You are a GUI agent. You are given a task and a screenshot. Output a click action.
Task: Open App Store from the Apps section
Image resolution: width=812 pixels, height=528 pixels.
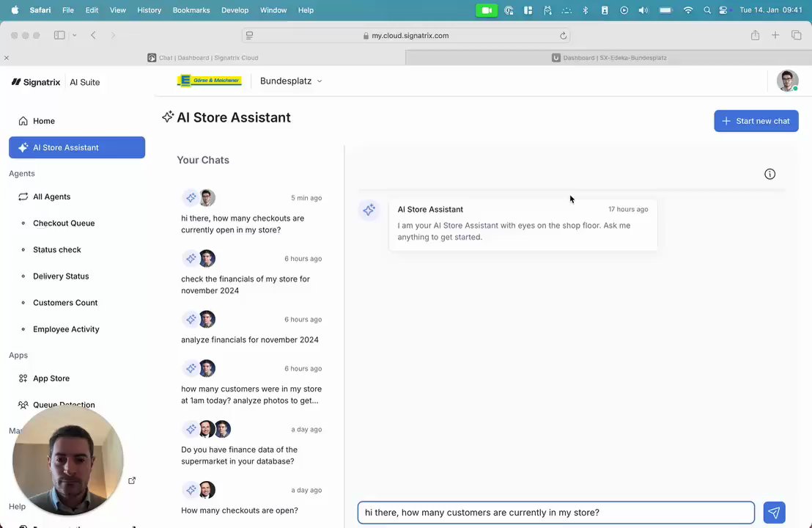51,378
